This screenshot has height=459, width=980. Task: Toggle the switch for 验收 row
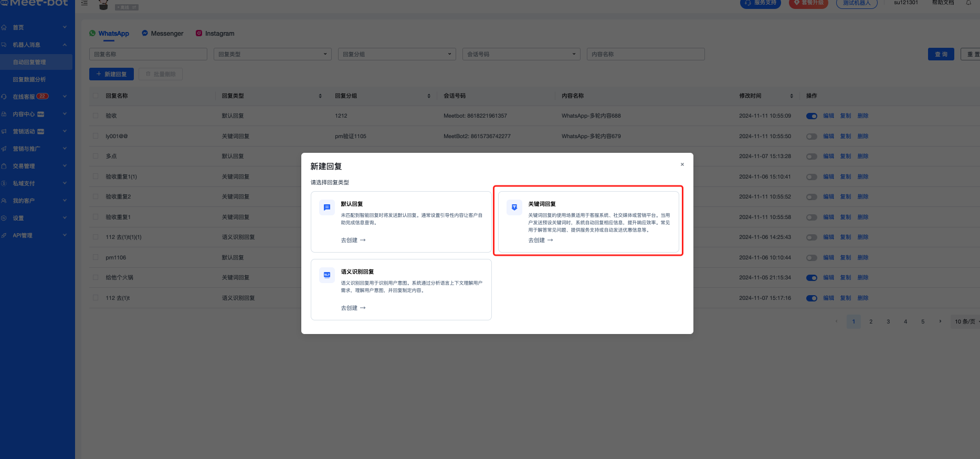click(812, 116)
